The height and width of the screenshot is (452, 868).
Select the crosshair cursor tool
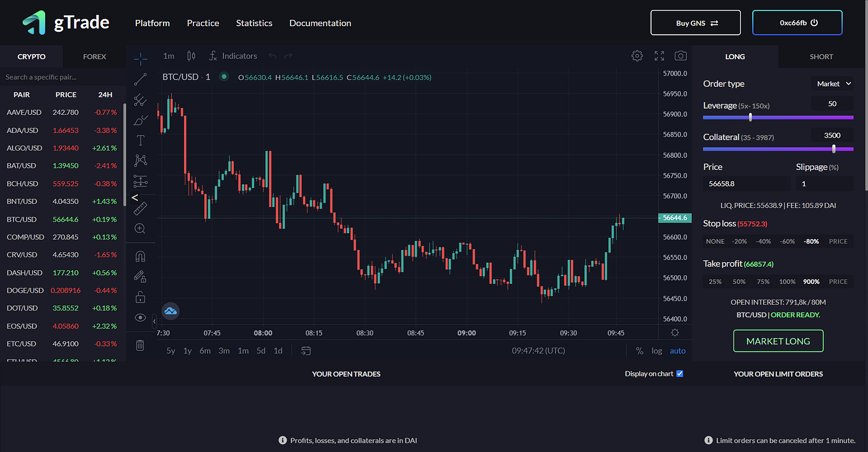[141, 59]
